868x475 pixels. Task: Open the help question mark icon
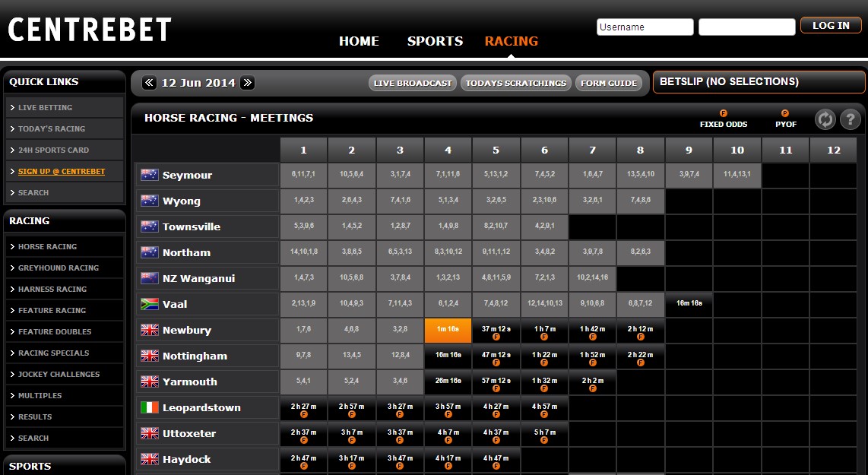click(x=851, y=119)
